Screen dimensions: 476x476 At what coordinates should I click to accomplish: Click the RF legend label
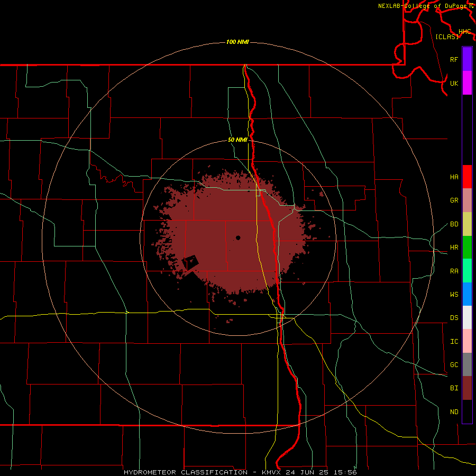point(454,59)
